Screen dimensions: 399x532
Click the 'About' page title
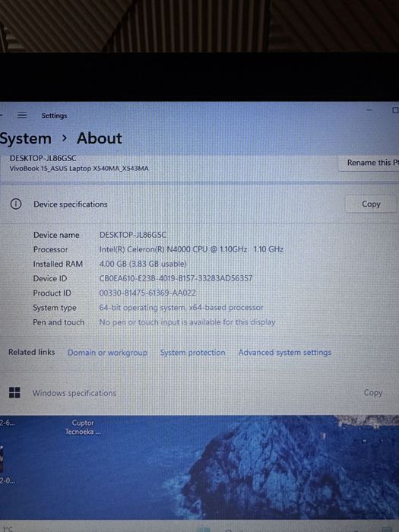pyautogui.click(x=99, y=138)
